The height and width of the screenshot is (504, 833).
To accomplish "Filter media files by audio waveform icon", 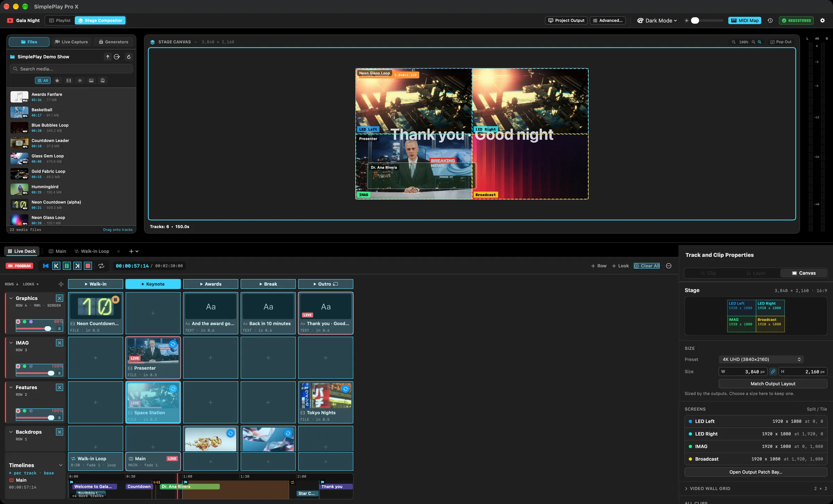I will [80, 81].
